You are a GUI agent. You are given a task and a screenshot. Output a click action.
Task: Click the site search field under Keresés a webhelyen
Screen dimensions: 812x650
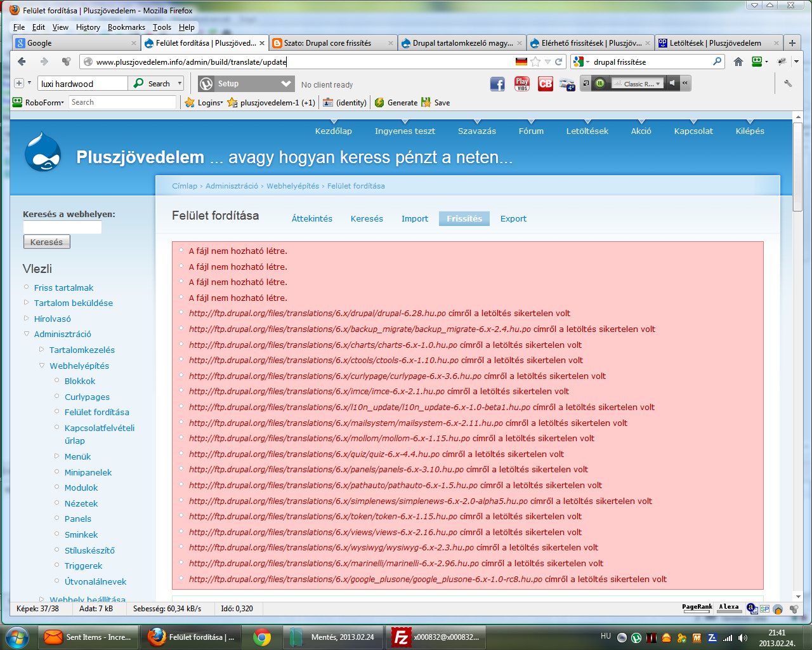(x=62, y=227)
